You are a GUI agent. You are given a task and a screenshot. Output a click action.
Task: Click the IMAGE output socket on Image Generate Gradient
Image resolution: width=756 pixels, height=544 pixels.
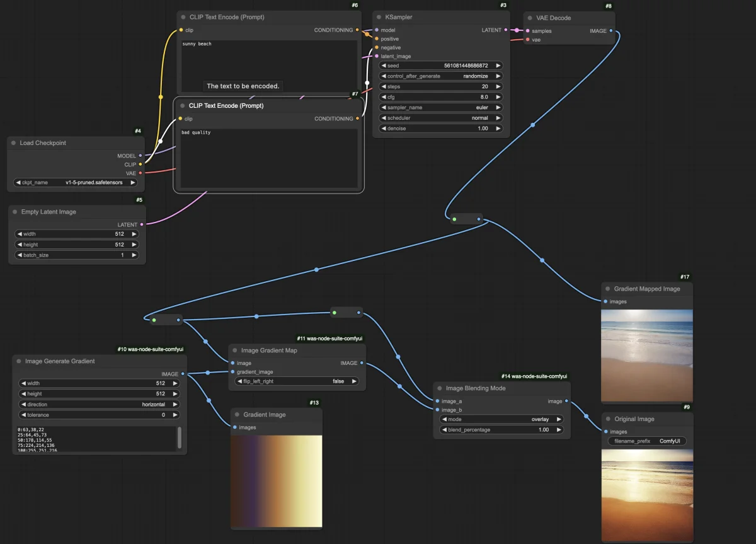(x=183, y=374)
